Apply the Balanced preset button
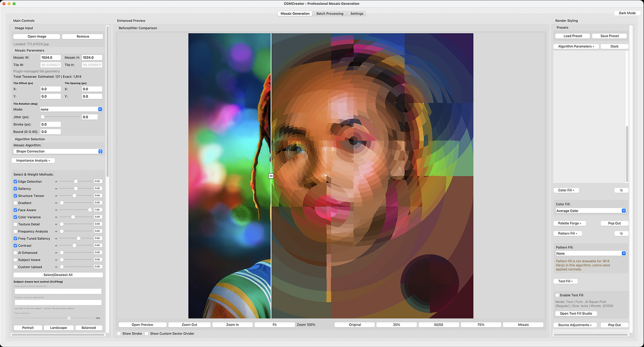 pos(89,328)
